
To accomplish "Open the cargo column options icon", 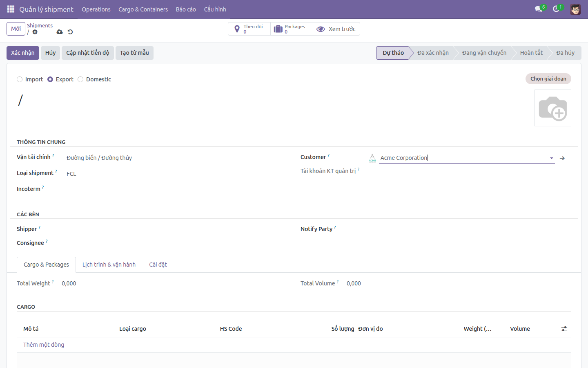I will pyautogui.click(x=564, y=329).
